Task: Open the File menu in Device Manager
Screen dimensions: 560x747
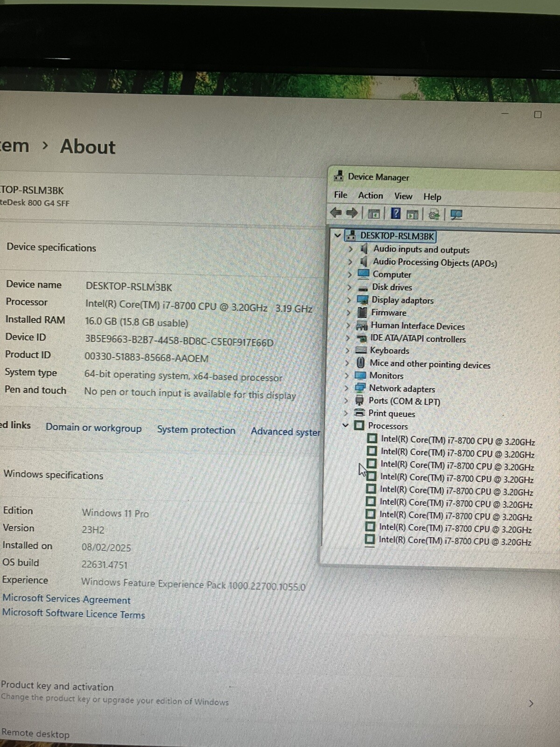Action: 341,195
